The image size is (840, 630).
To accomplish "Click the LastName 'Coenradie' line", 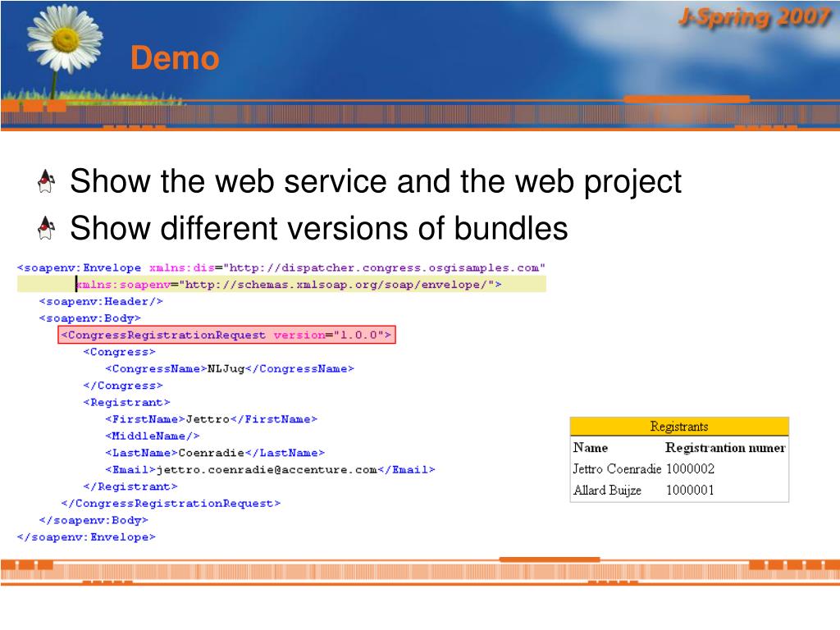I will tap(216, 453).
